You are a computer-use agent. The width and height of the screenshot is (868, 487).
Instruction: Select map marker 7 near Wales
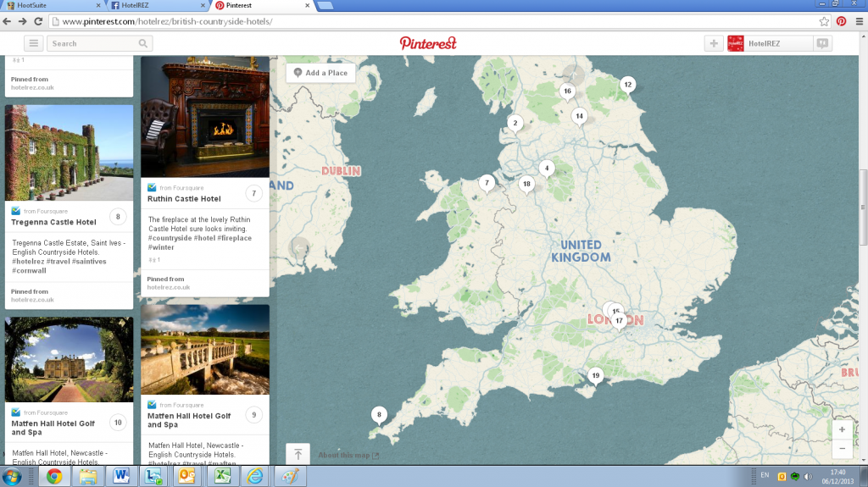pyautogui.click(x=487, y=183)
